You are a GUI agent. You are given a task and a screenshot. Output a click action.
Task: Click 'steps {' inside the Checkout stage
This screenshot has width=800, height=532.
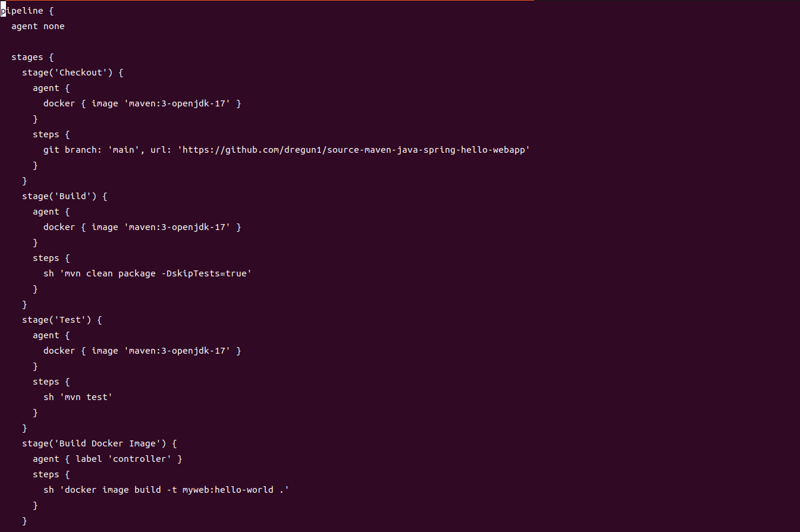(x=51, y=134)
